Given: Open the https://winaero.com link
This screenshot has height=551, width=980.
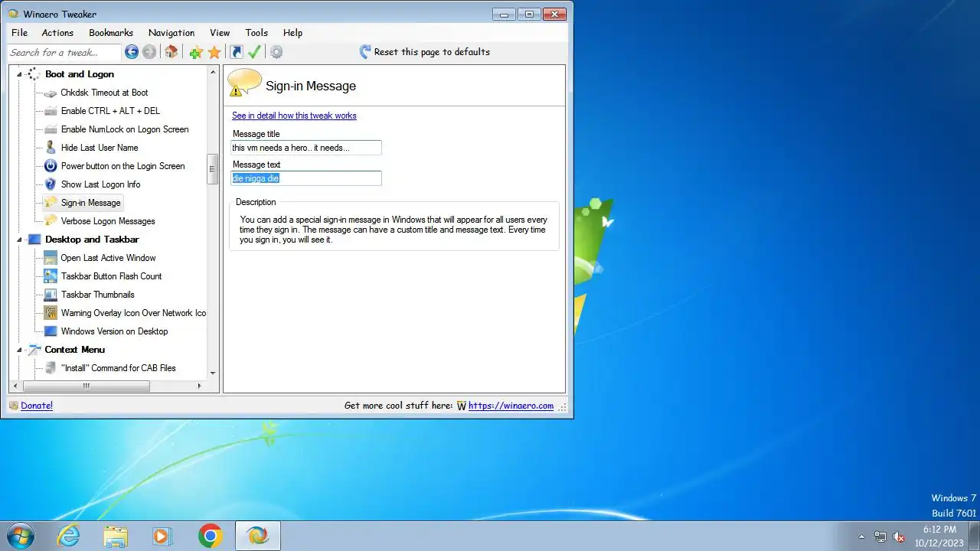Looking at the screenshot, I should pyautogui.click(x=511, y=406).
